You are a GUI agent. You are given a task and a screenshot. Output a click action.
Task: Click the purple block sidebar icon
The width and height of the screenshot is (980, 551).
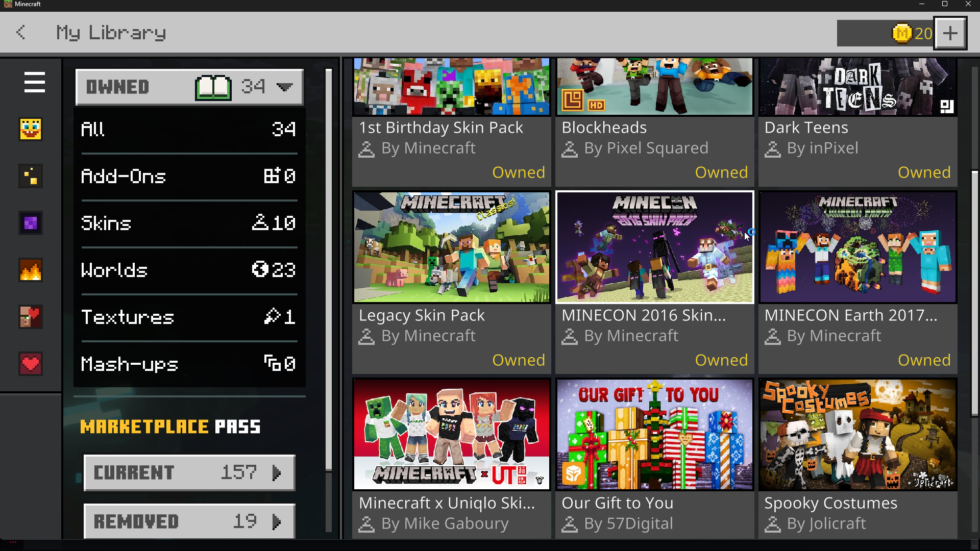31,223
